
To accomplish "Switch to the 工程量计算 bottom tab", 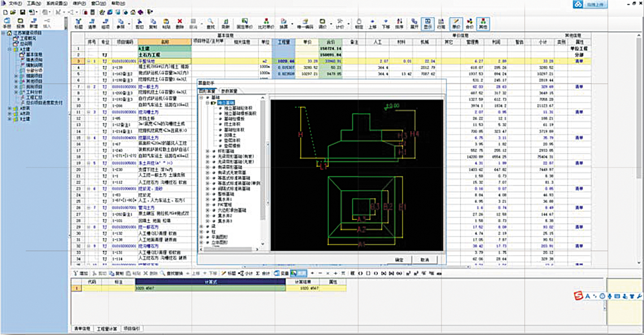I will pyautogui.click(x=107, y=328).
